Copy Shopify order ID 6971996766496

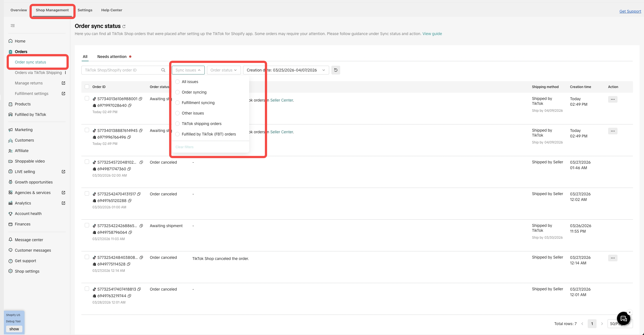click(129, 137)
